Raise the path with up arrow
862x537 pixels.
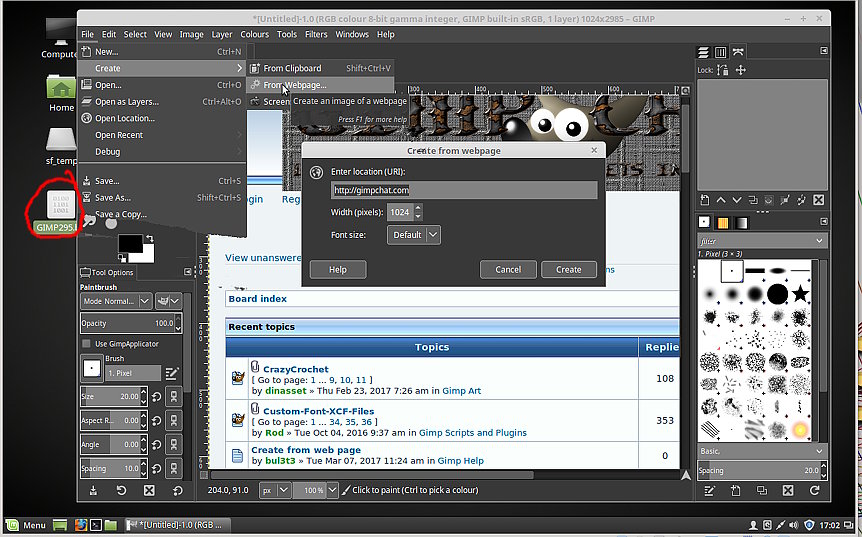pos(721,200)
